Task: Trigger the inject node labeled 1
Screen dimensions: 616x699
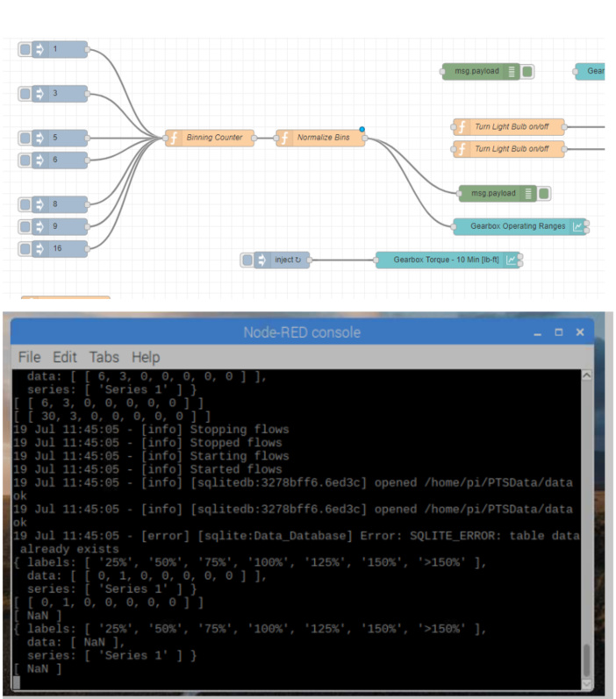Action: (x=25, y=49)
